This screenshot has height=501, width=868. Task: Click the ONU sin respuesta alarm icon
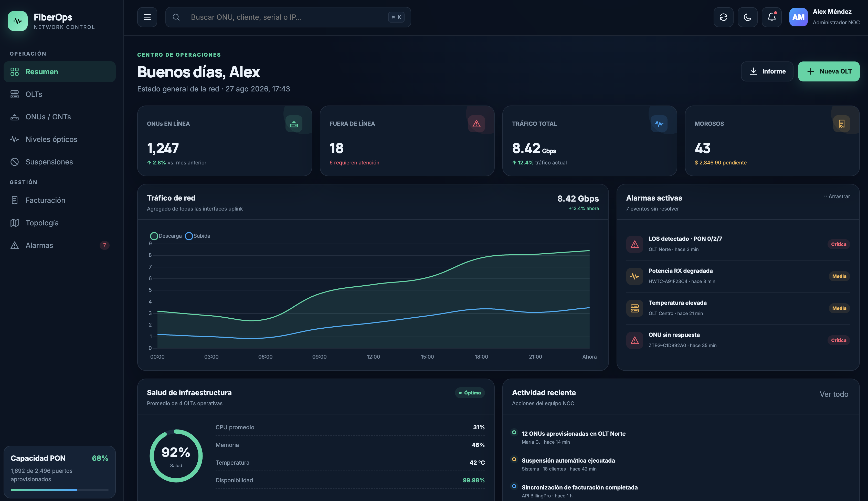pyautogui.click(x=635, y=340)
